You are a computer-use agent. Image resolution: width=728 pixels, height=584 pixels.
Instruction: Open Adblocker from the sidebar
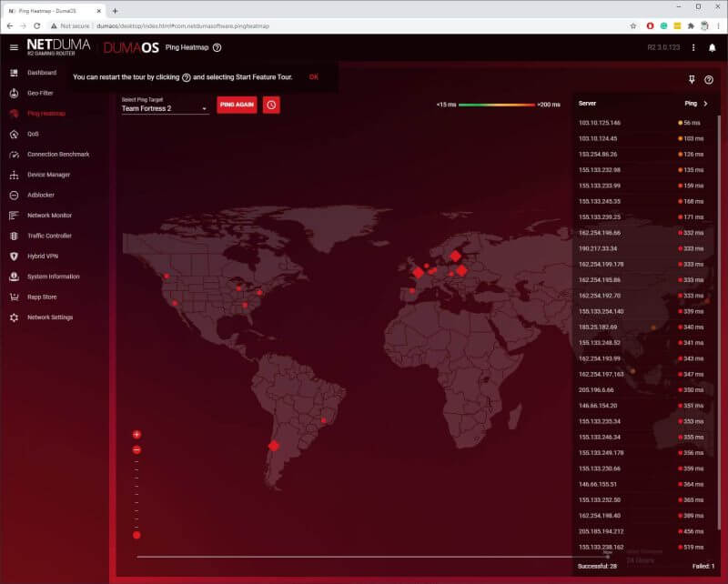tap(40, 196)
